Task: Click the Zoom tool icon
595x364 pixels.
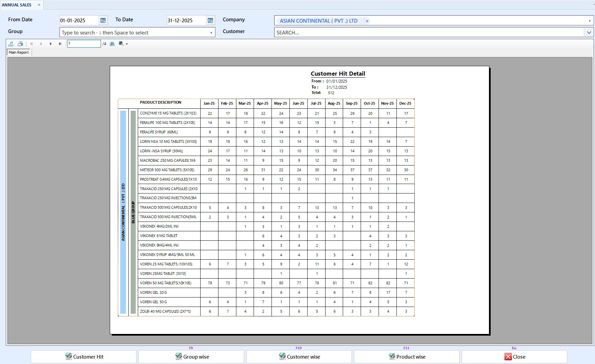Action: click(121, 44)
